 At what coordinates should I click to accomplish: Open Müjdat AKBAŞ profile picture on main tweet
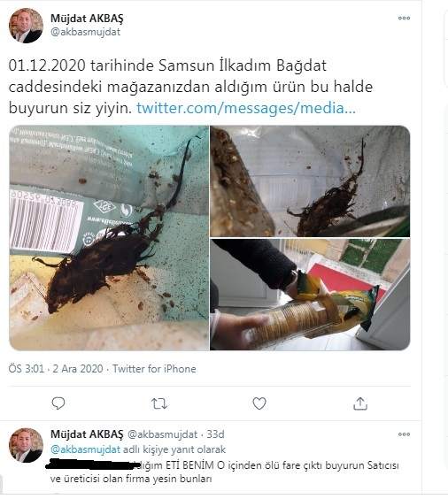26,26
